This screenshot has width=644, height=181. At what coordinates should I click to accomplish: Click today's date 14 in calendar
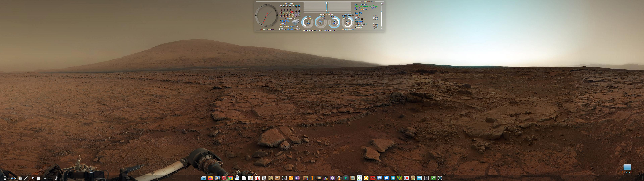[x=292, y=12]
